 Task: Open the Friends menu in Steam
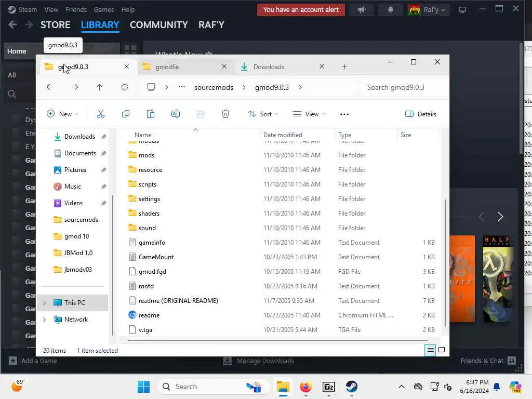pyautogui.click(x=76, y=10)
